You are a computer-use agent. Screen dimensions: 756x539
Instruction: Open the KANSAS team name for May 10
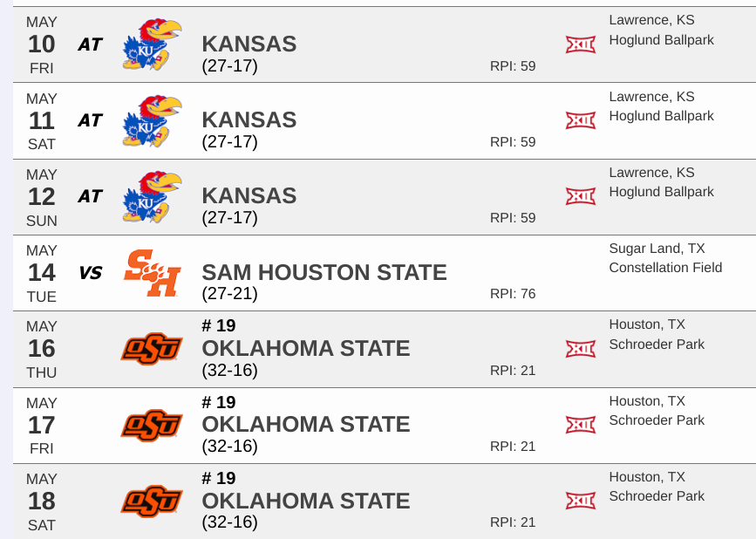tap(249, 44)
